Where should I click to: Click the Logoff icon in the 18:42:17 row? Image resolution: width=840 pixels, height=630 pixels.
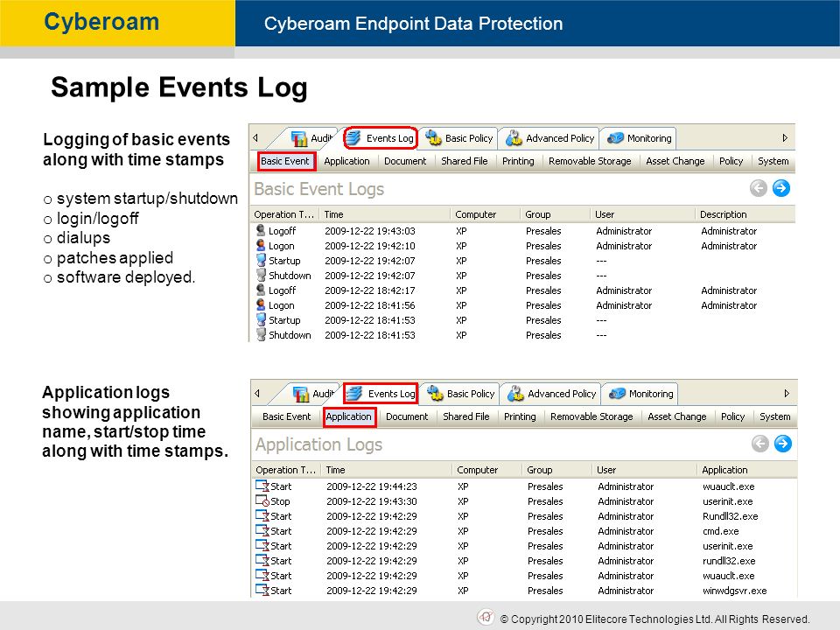[261, 290]
